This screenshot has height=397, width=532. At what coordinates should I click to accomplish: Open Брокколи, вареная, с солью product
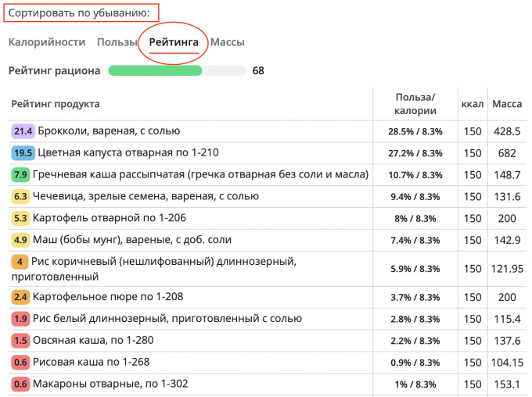coord(109,131)
